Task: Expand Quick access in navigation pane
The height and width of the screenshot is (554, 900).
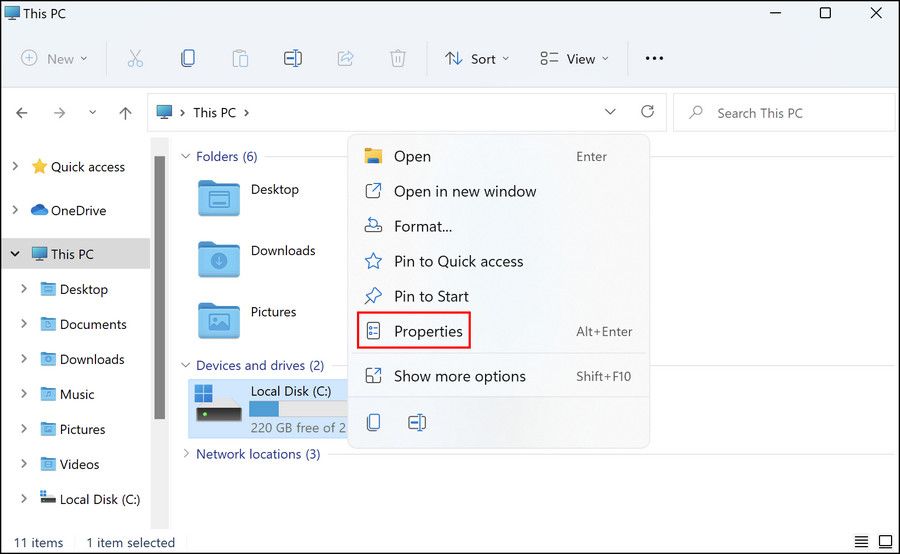Action: click(15, 166)
